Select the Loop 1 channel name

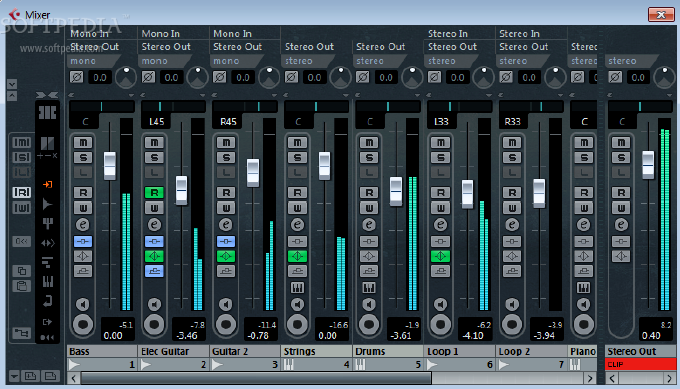(x=460, y=351)
